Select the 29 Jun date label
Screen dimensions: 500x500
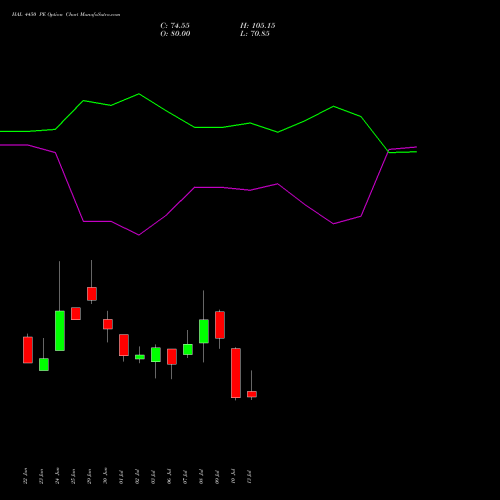pos(89,476)
